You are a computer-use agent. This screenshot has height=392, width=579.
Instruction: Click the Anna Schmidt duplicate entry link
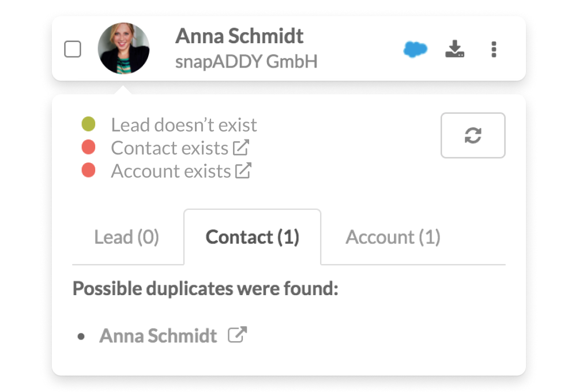pyautogui.click(x=158, y=335)
